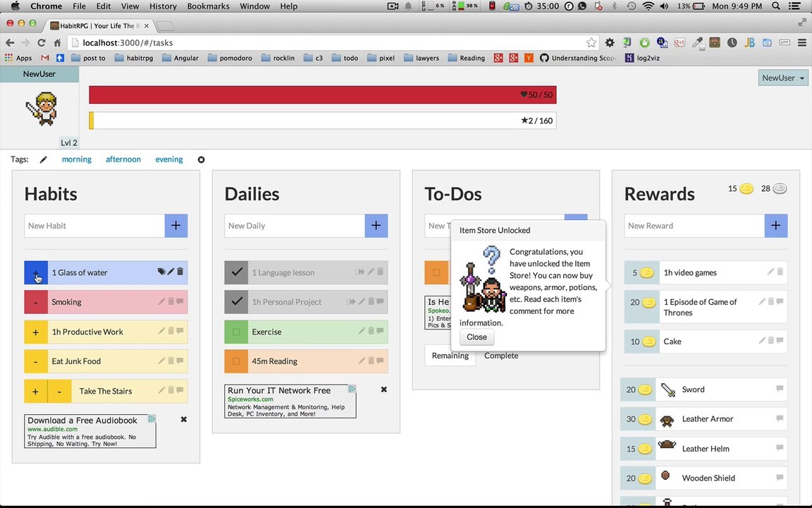Buy the '1h video games' reward for 5 gold
Image resolution: width=812 pixels, height=508 pixels.
pyautogui.click(x=642, y=272)
